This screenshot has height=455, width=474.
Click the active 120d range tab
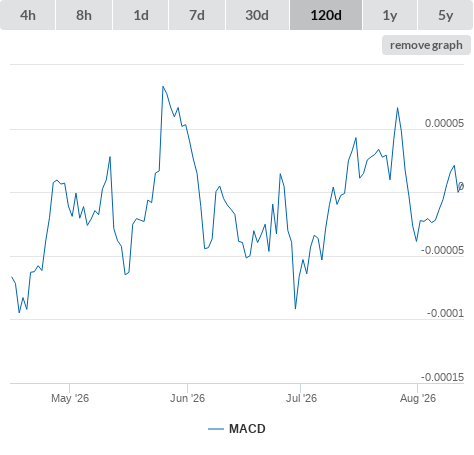(326, 15)
